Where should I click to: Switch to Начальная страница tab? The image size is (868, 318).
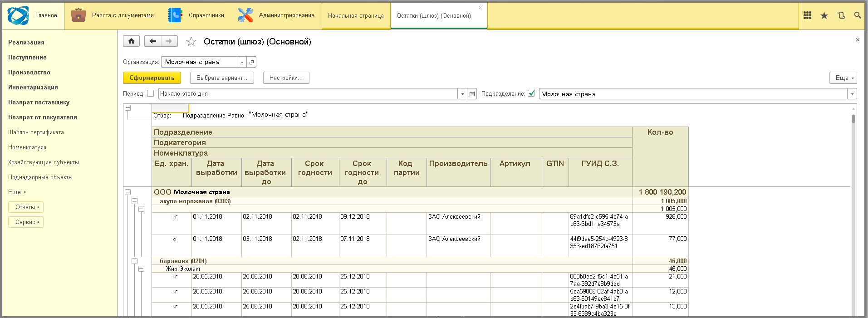(356, 16)
